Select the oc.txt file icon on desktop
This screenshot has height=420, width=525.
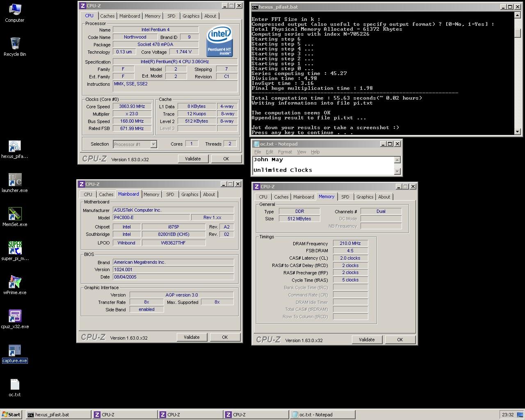point(15,388)
